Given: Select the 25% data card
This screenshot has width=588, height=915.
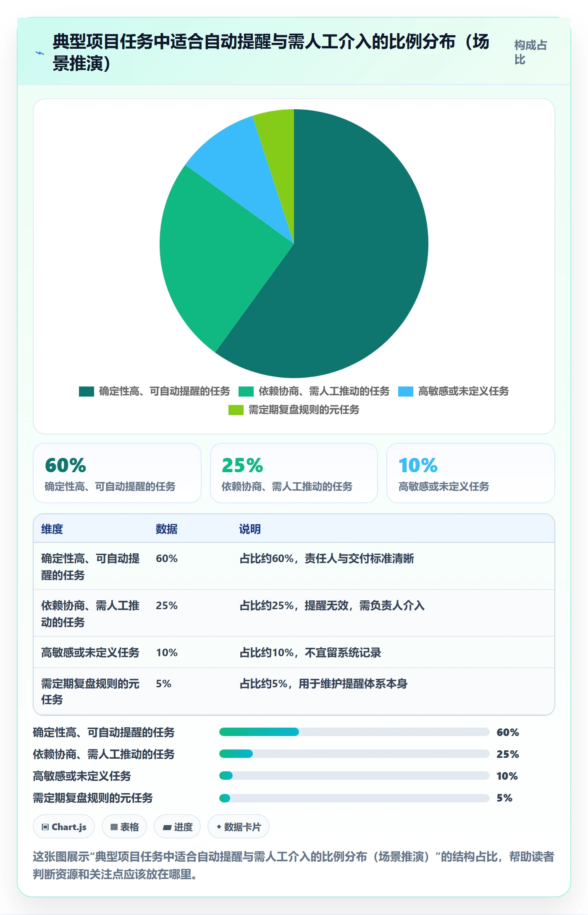Looking at the screenshot, I should (294, 473).
